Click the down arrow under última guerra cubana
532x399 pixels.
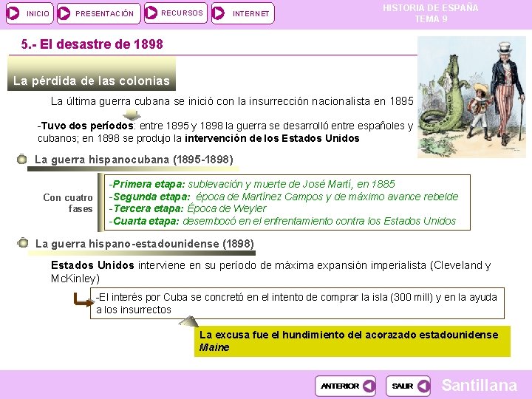click(132, 115)
